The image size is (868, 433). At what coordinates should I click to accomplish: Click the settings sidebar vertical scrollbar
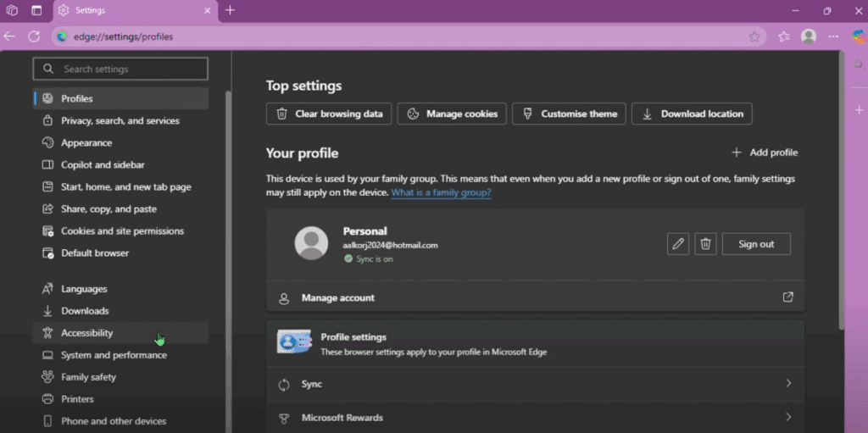click(x=227, y=254)
